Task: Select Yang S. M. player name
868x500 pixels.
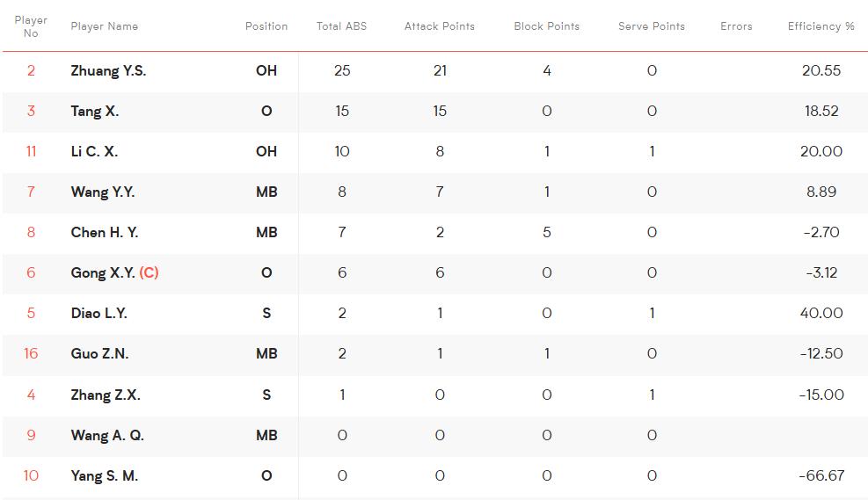Action: pos(105,475)
